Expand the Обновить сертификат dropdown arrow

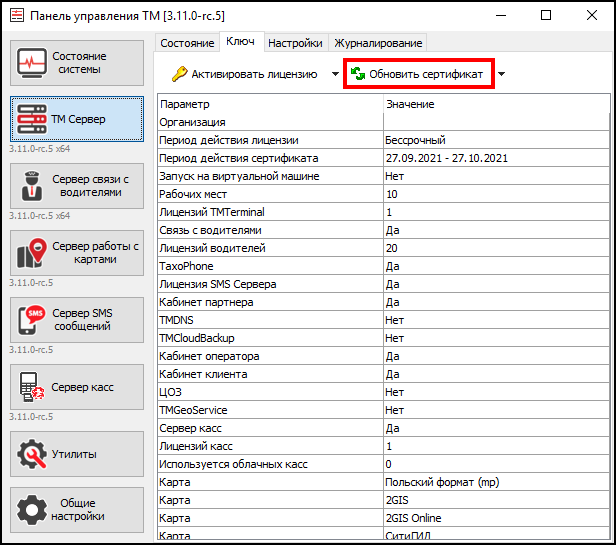tap(502, 74)
